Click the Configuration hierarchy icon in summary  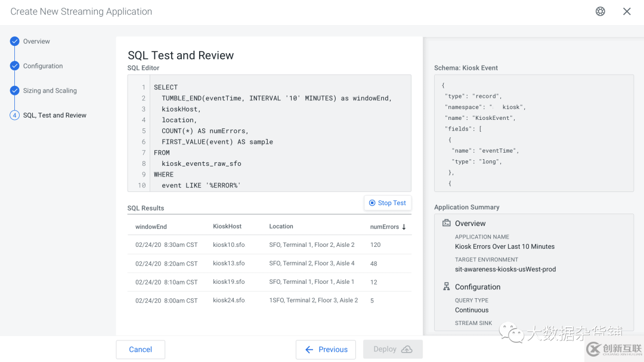[x=446, y=287]
